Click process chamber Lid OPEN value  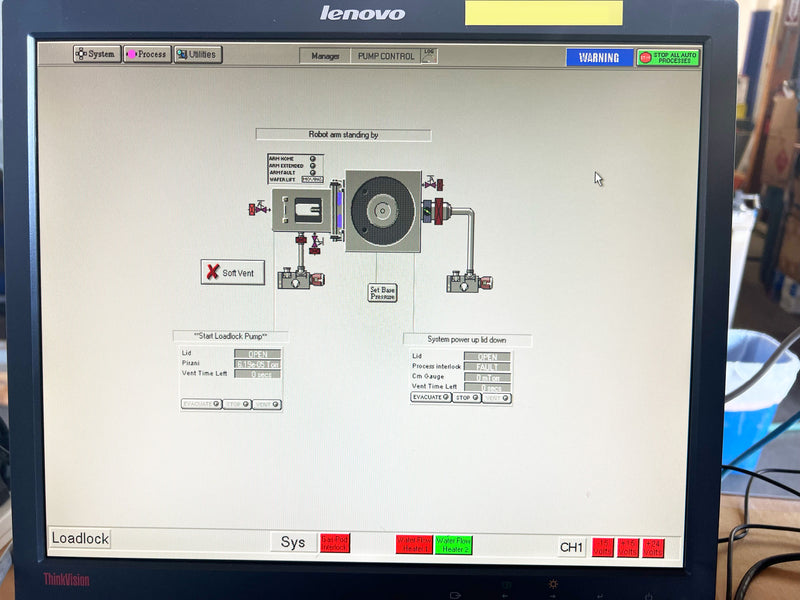pyautogui.click(x=487, y=357)
